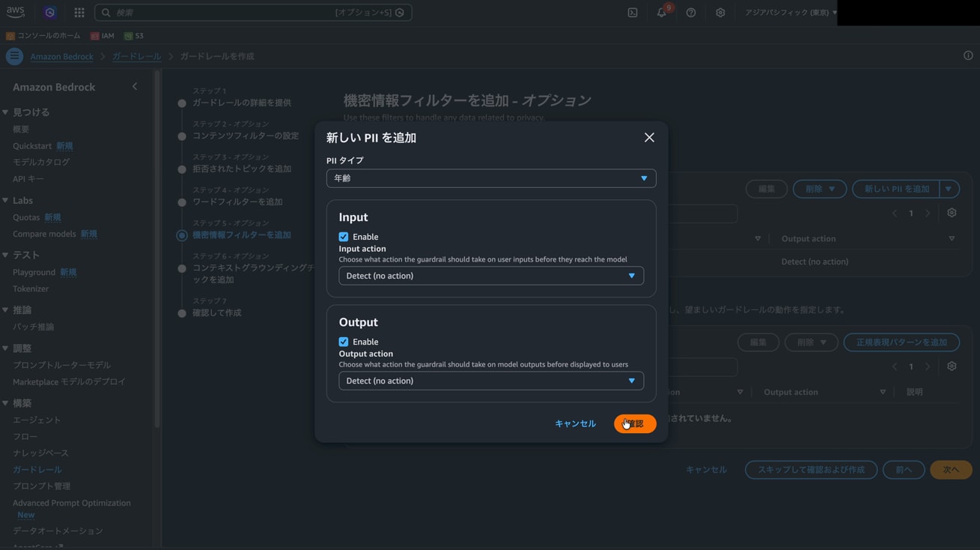Cancel the dialog with its キャンセル button

[575, 423]
